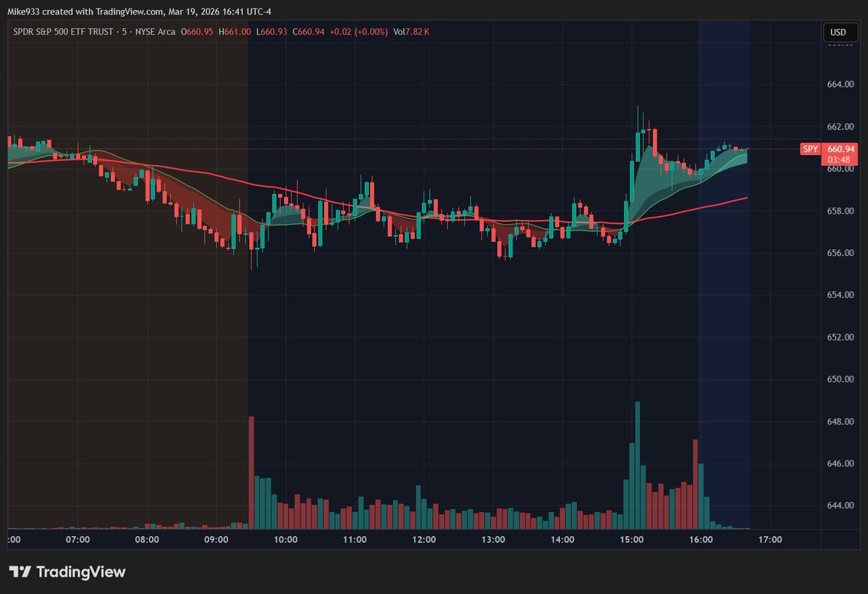The image size is (868, 594).
Task: Click the 10:00 time axis label
Action: coord(286,540)
